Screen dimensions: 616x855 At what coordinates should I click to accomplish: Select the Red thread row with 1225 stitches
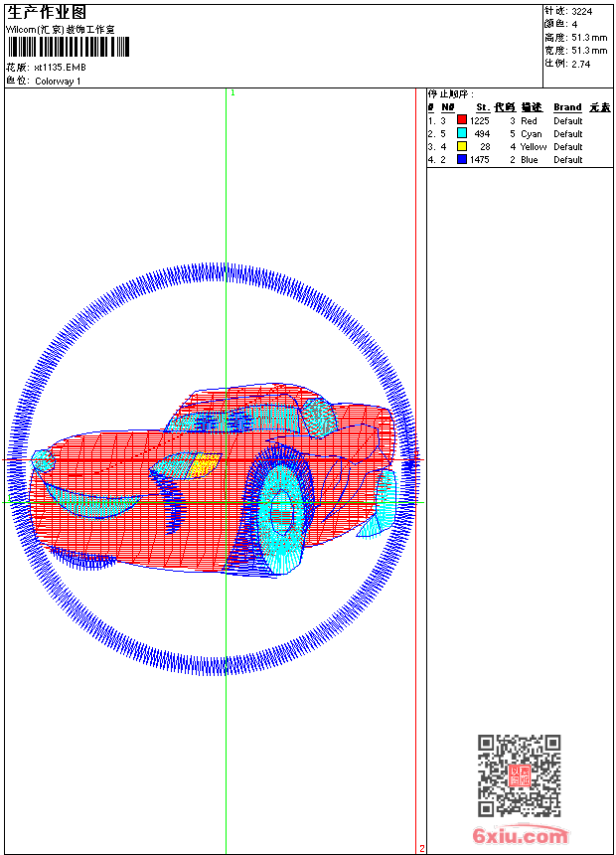click(x=520, y=120)
